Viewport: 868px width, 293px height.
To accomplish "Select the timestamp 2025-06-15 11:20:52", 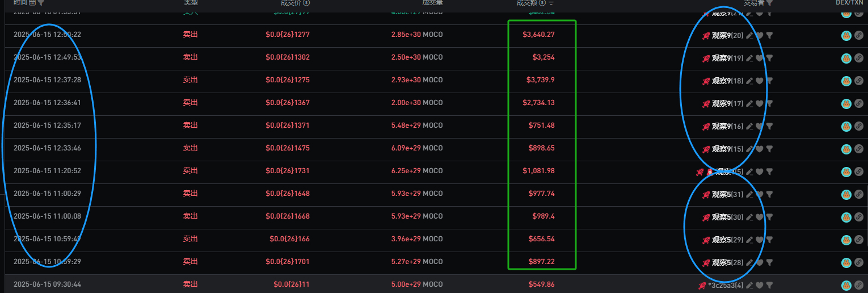I will pyautogui.click(x=47, y=171).
